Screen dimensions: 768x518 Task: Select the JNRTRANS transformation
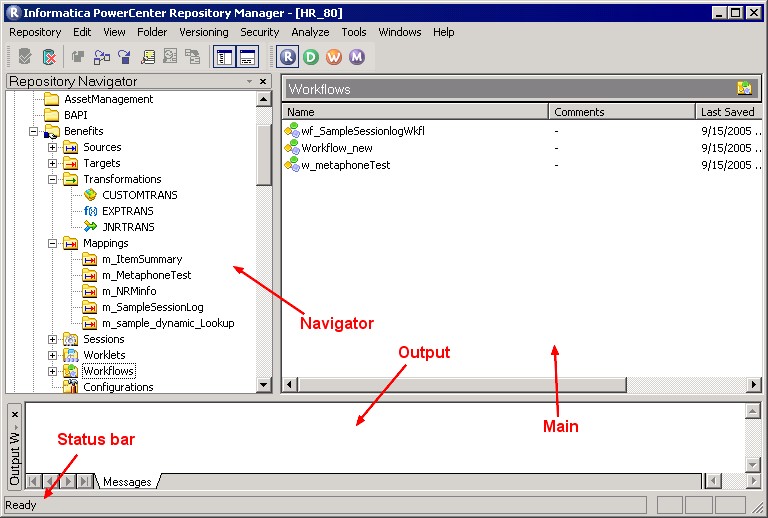[128, 227]
